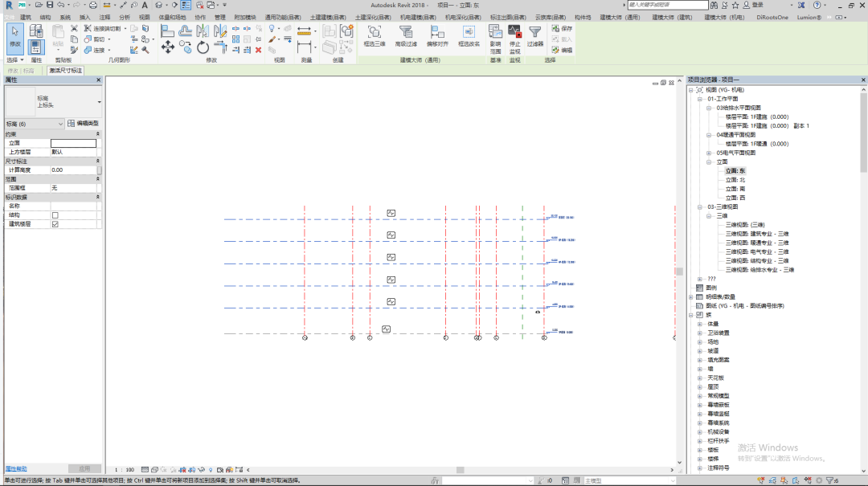Click the 激活尺寸标注 button
The image size is (868, 486).
click(x=65, y=71)
